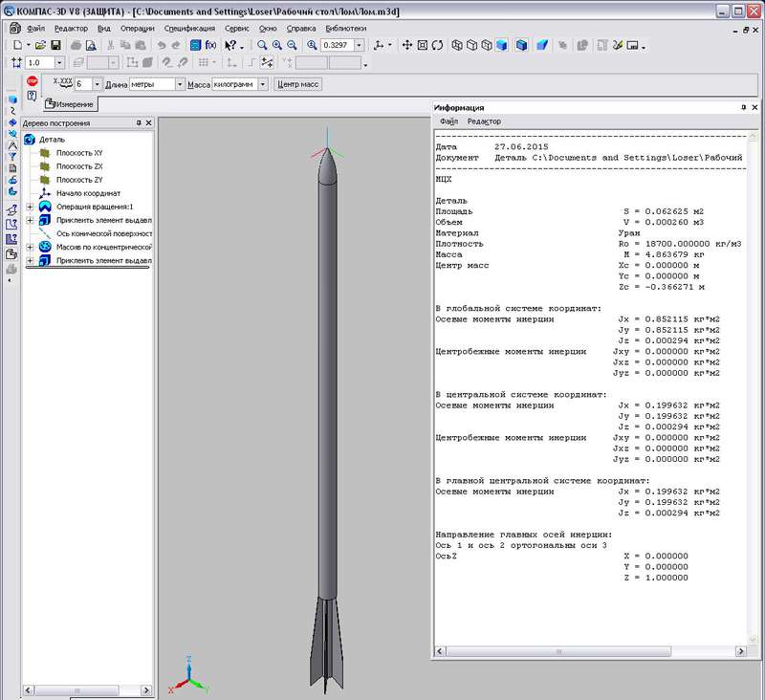Activate the pan view four-arrow tool
765x700 pixels.
pyautogui.click(x=407, y=45)
